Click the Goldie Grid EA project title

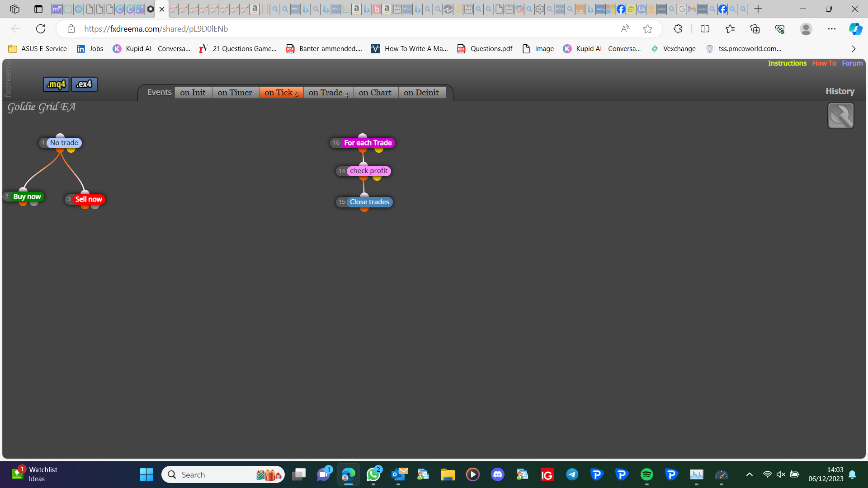[x=42, y=107]
